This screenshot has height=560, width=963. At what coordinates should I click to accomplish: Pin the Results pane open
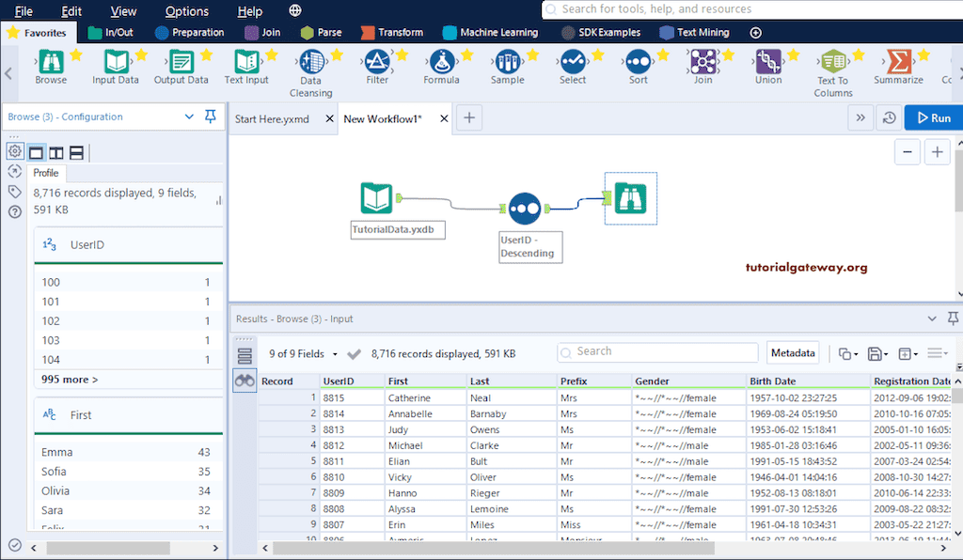pyautogui.click(x=953, y=319)
